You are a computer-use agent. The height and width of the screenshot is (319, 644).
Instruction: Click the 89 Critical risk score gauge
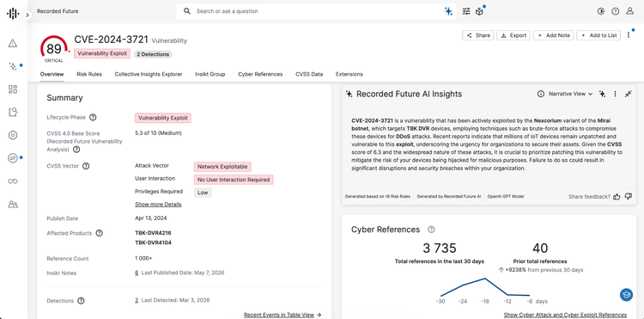pyautogui.click(x=54, y=50)
